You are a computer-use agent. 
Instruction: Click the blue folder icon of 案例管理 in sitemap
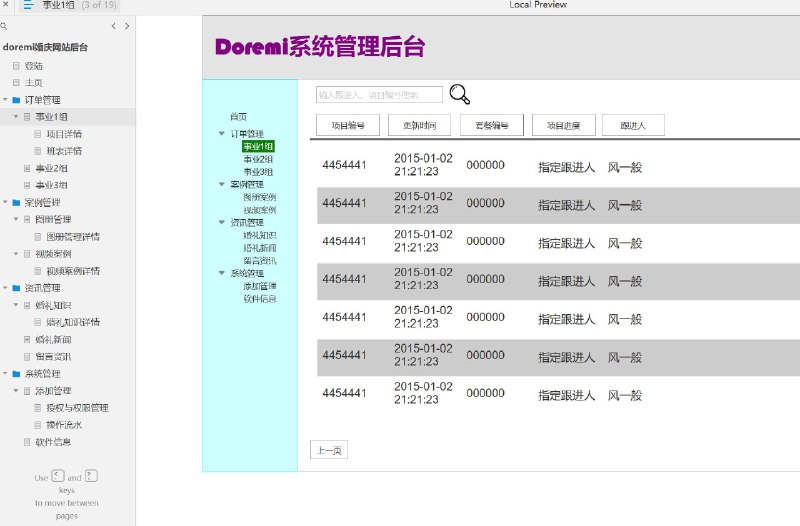click(16, 203)
